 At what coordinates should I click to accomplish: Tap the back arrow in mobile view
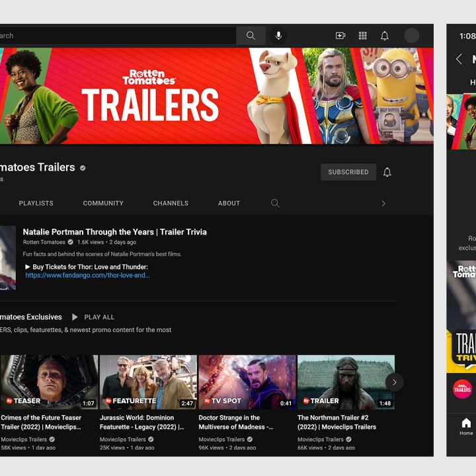point(459,59)
